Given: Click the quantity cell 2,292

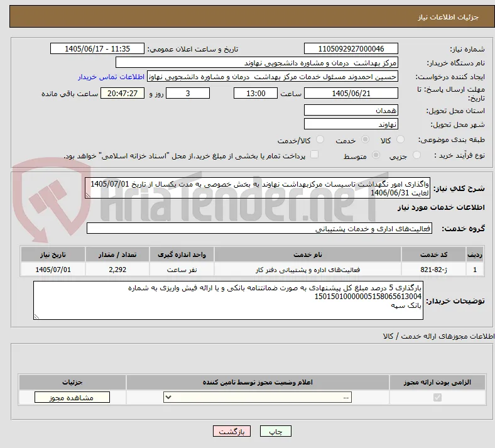Looking at the screenshot, I should pos(117,270).
